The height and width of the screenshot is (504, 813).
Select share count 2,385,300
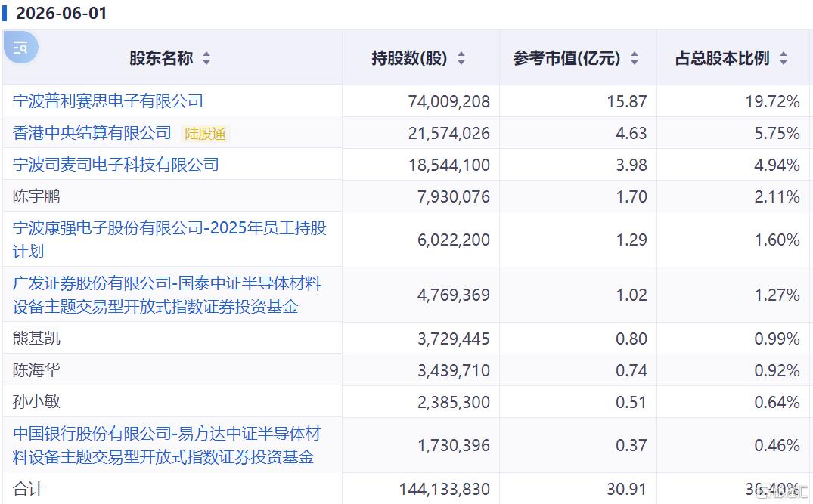point(454,402)
